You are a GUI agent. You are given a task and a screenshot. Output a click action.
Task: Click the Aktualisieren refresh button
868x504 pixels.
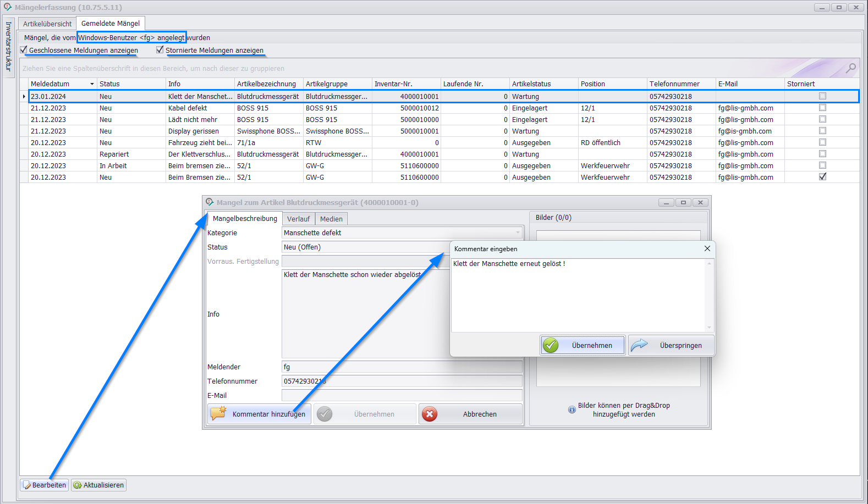[x=99, y=485]
